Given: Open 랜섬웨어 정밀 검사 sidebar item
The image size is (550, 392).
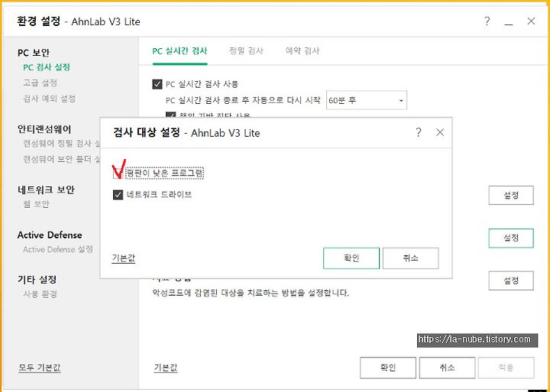Looking at the screenshot, I should [x=61, y=144].
